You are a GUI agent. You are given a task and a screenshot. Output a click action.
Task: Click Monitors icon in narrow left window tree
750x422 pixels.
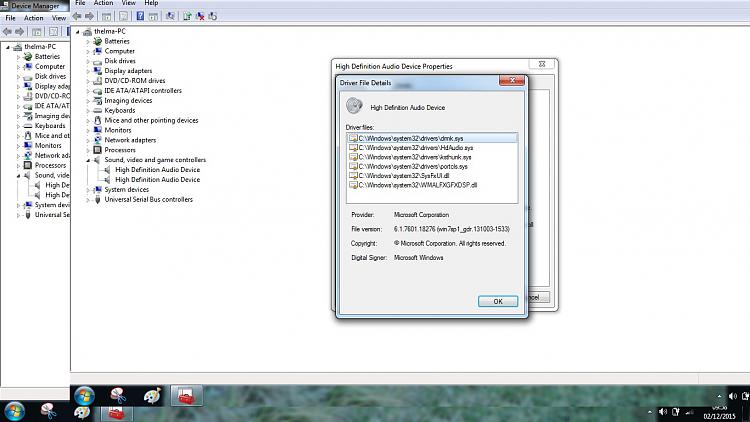(28, 145)
